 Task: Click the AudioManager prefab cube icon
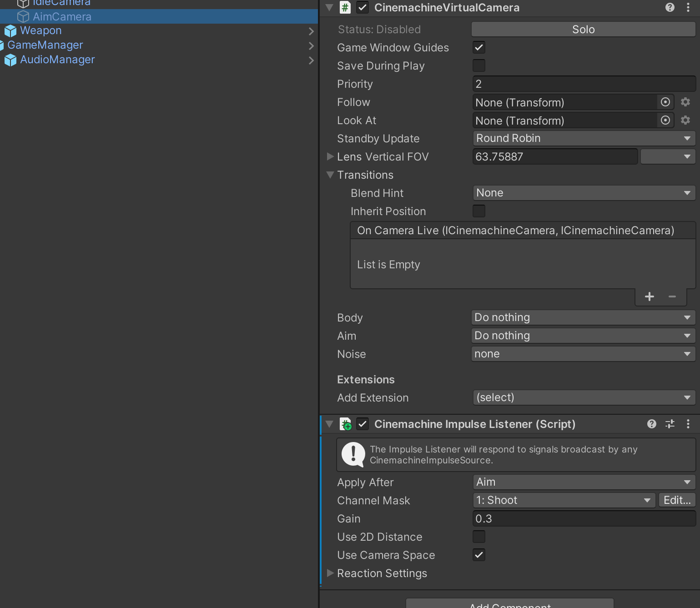[10, 60]
